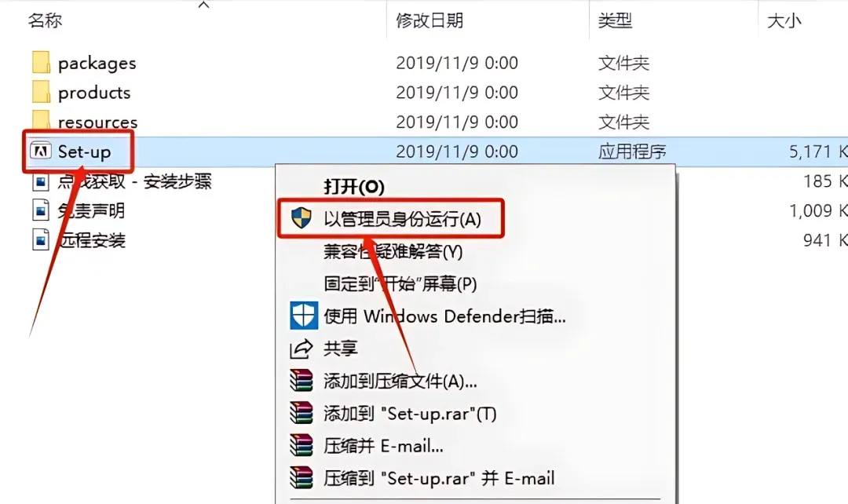Click the image file icon for 免责声明
Screen dimensions: 848x504
41,210
